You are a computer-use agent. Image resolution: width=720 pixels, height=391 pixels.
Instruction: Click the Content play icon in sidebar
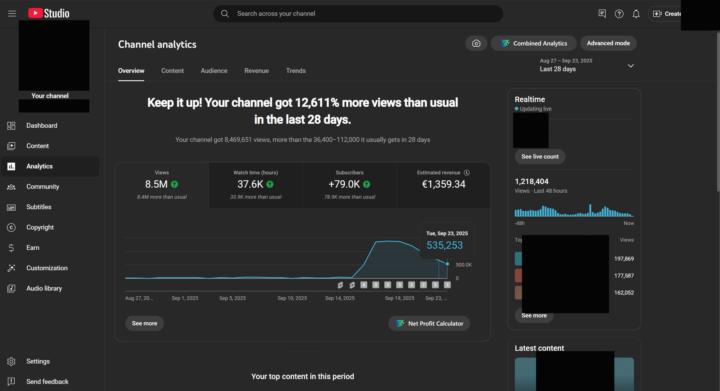11,146
